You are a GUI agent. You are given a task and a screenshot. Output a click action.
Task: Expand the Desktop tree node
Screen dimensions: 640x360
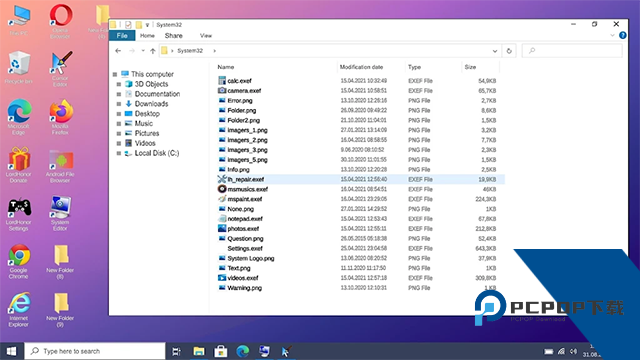coord(119,114)
